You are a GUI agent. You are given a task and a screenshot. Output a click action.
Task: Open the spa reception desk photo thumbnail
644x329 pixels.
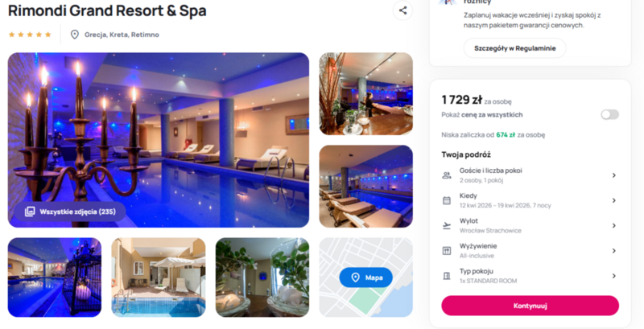tap(366, 94)
